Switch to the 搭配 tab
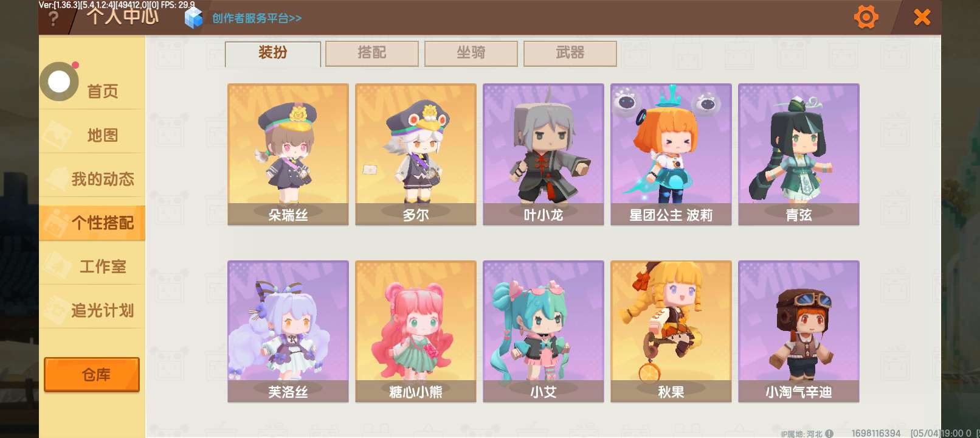Image resolution: width=980 pixels, height=438 pixels. pyautogui.click(x=372, y=54)
